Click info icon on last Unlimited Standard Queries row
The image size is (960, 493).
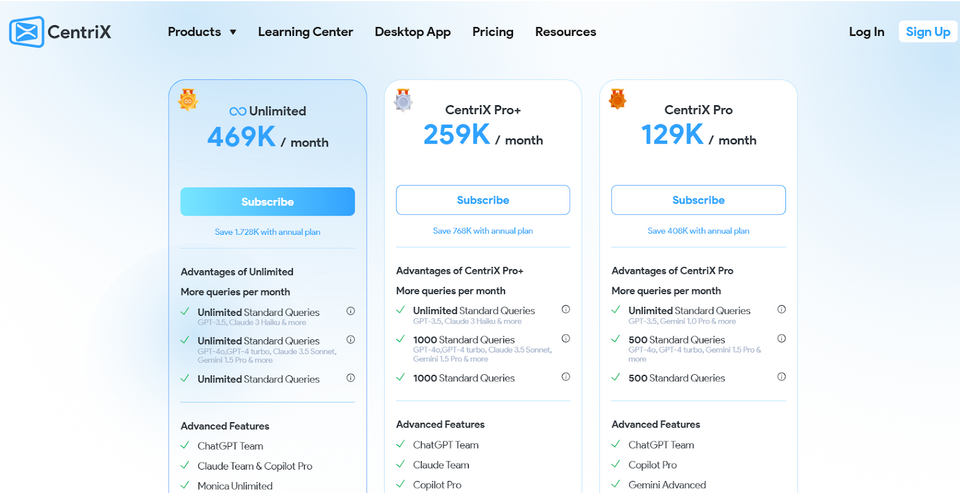click(x=351, y=378)
